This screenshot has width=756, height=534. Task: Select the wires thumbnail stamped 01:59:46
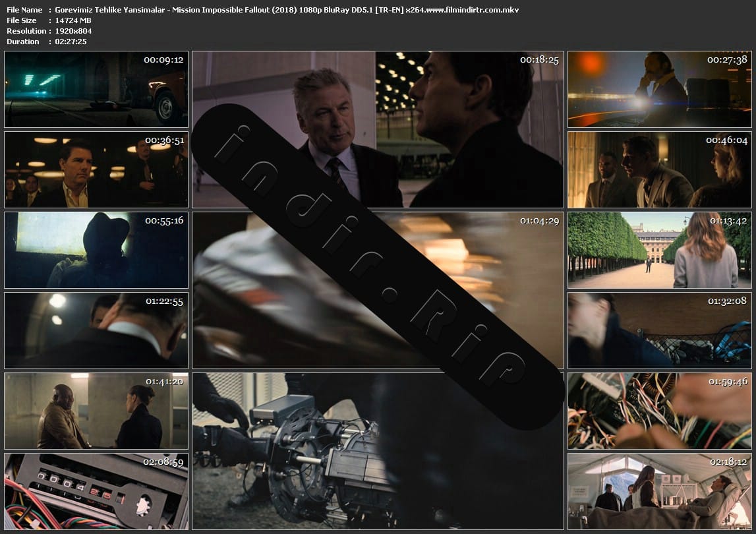[x=660, y=411]
